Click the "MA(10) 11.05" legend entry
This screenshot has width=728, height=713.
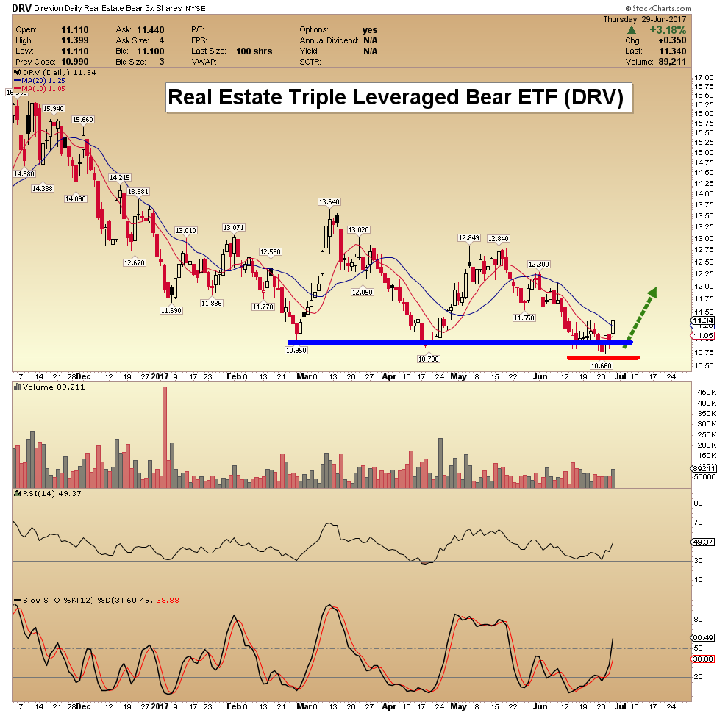(43, 89)
